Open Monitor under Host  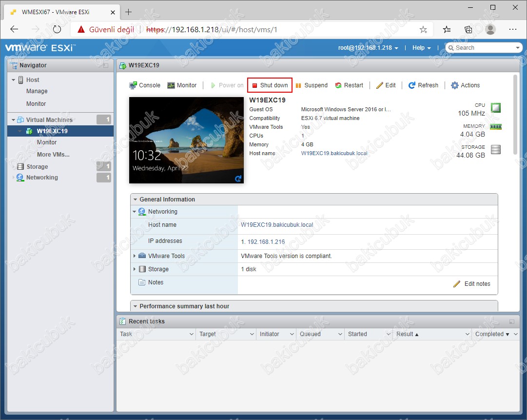pos(36,104)
